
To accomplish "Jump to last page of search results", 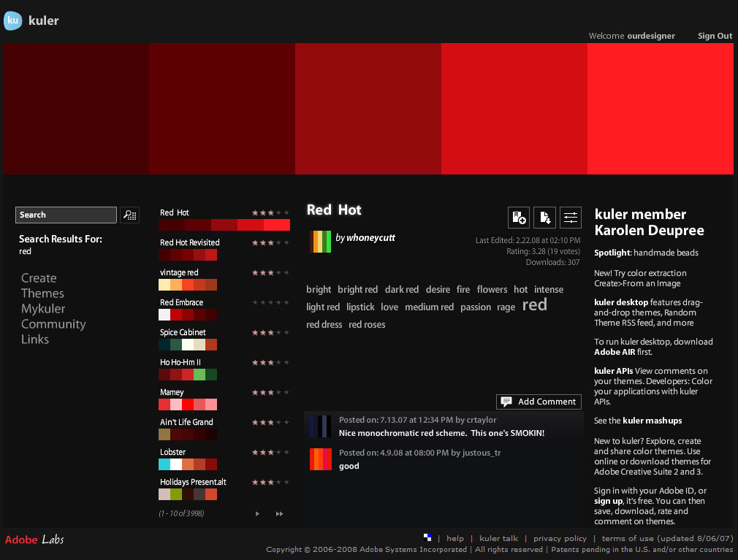I will pyautogui.click(x=280, y=513).
